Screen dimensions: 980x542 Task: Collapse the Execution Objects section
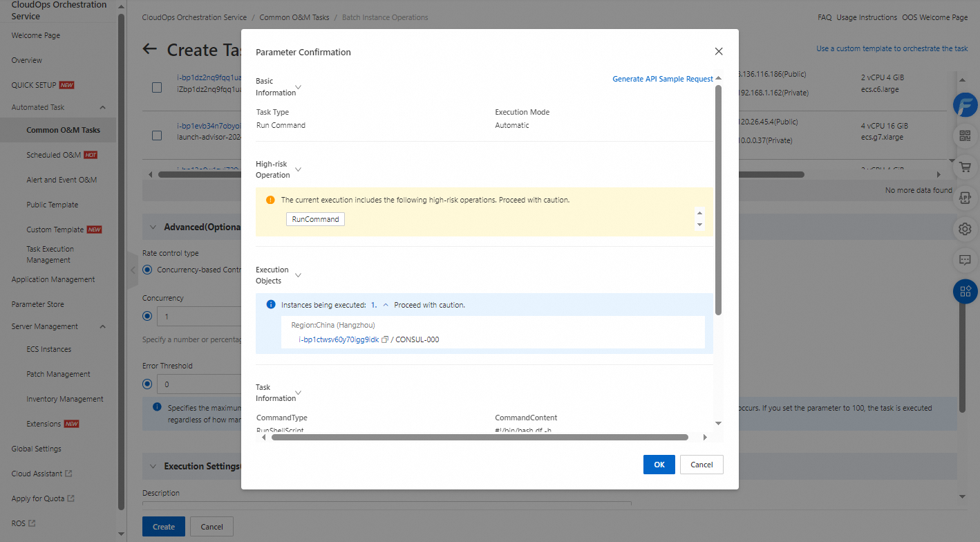pos(298,275)
